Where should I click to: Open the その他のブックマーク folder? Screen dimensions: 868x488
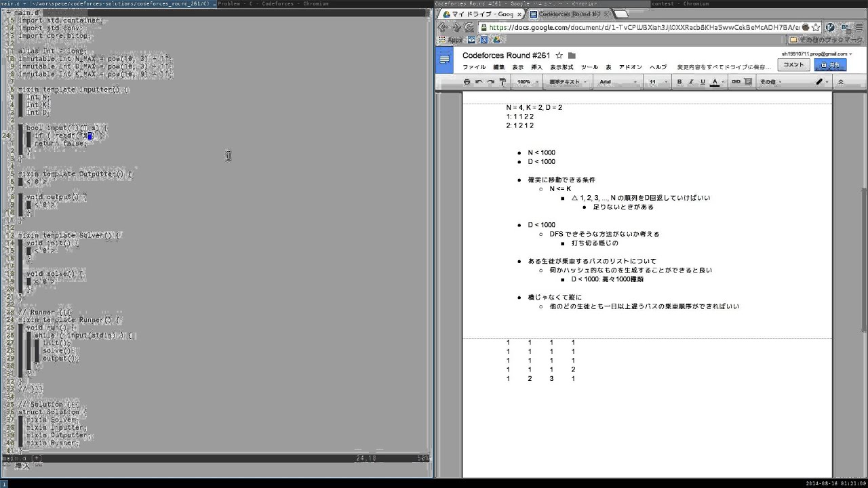point(827,40)
